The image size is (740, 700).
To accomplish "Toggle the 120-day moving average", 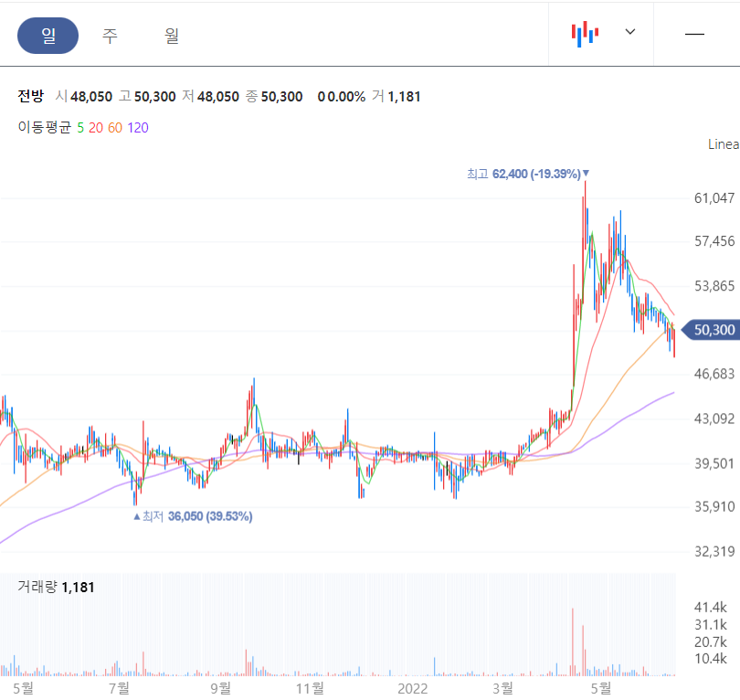I will point(138,128).
